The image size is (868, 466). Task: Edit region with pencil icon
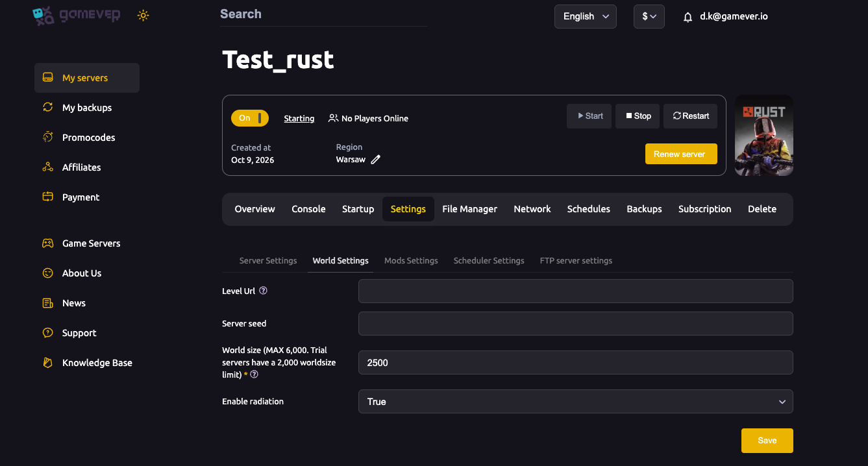(x=375, y=160)
